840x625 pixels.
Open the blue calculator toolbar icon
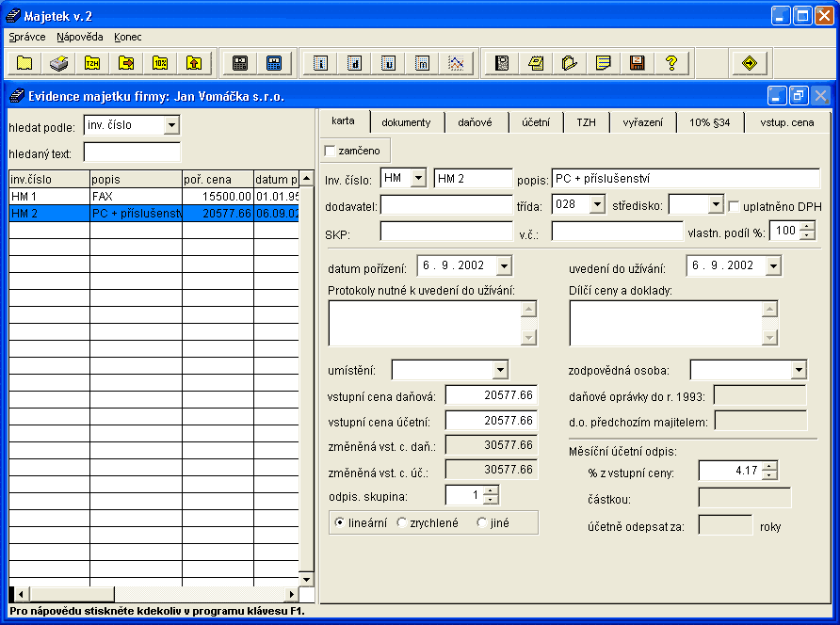tap(274, 63)
